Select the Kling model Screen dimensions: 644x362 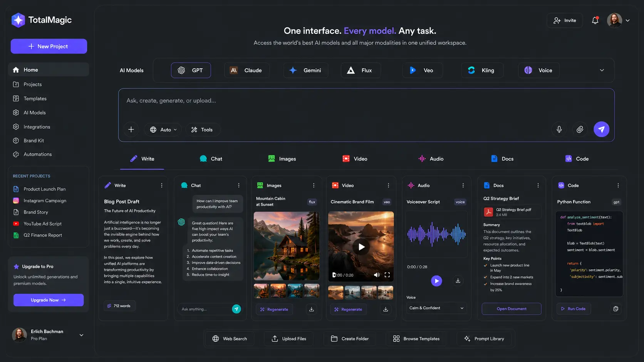point(482,70)
